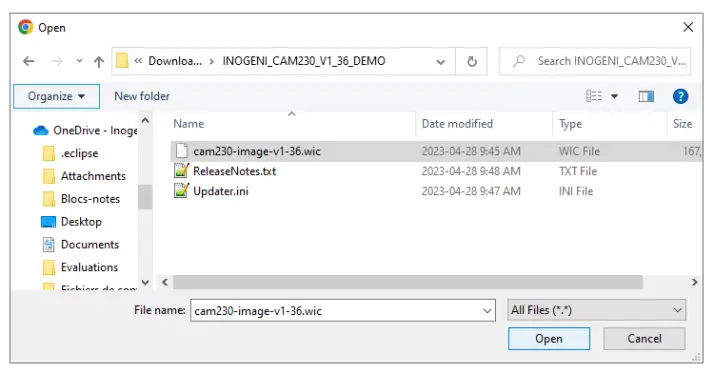Viewport: 713px width, 373px height.
Task: Click cam230-image-v1-36.wic file icon
Action: click(x=181, y=151)
